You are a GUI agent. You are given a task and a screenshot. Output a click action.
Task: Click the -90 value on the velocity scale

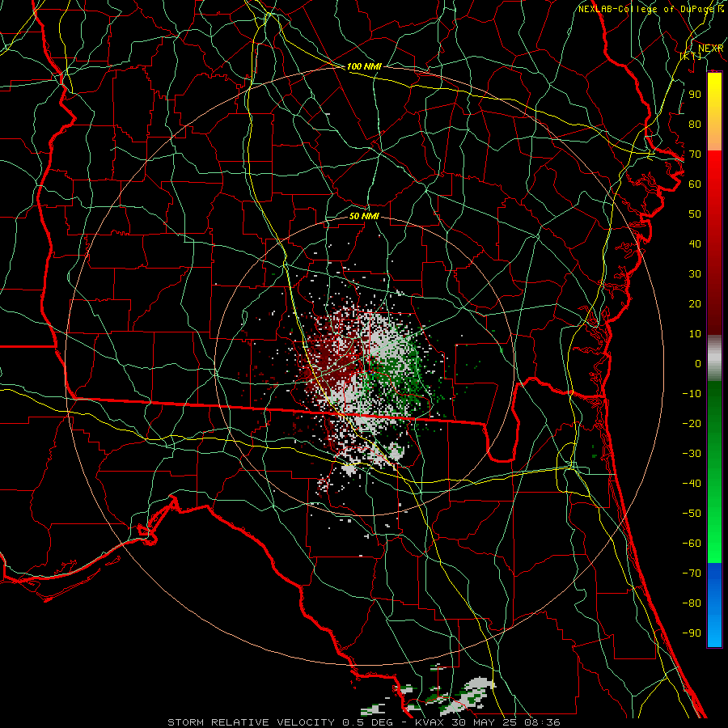coord(692,633)
